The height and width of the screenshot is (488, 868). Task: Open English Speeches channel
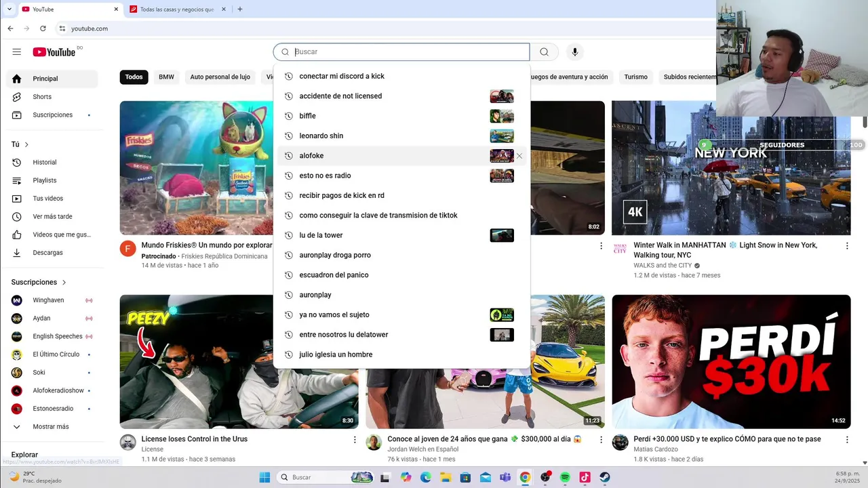52,336
